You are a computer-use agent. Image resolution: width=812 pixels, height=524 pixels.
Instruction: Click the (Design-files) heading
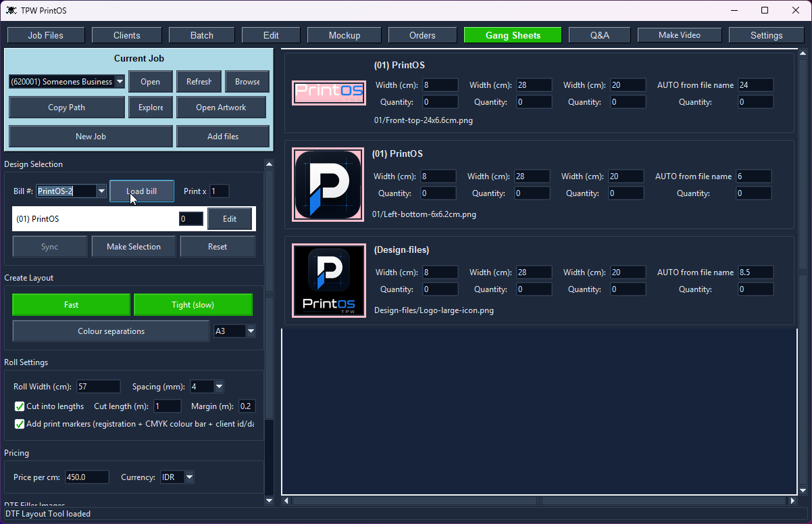401,249
